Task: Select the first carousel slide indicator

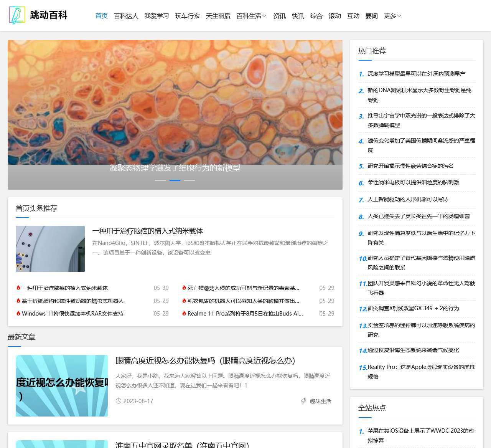Action: pyautogui.click(x=160, y=180)
